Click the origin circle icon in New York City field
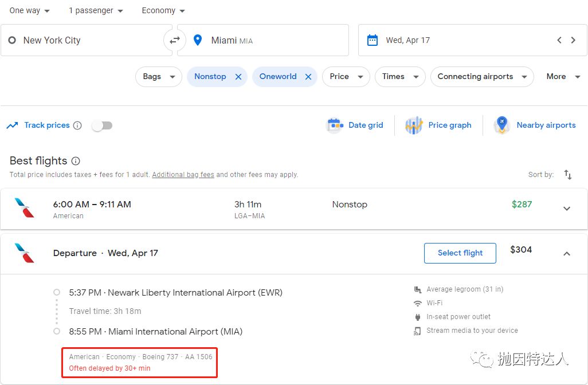 click(12, 40)
